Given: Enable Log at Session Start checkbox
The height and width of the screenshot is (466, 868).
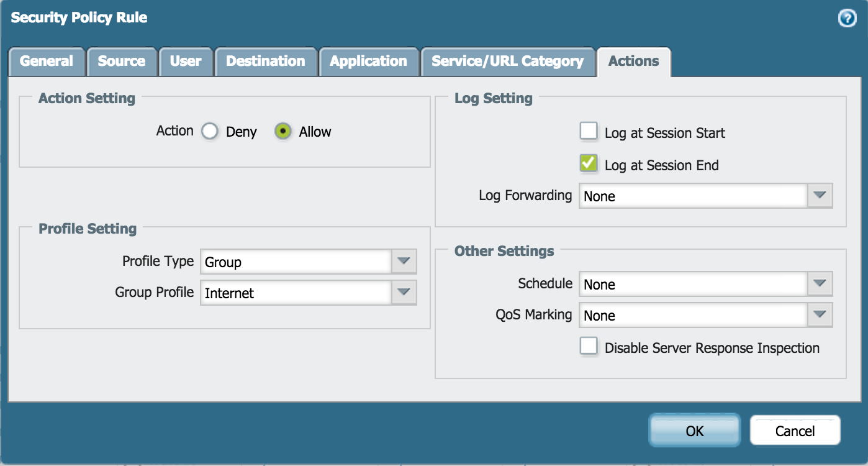Looking at the screenshot, I should [588, 132].
